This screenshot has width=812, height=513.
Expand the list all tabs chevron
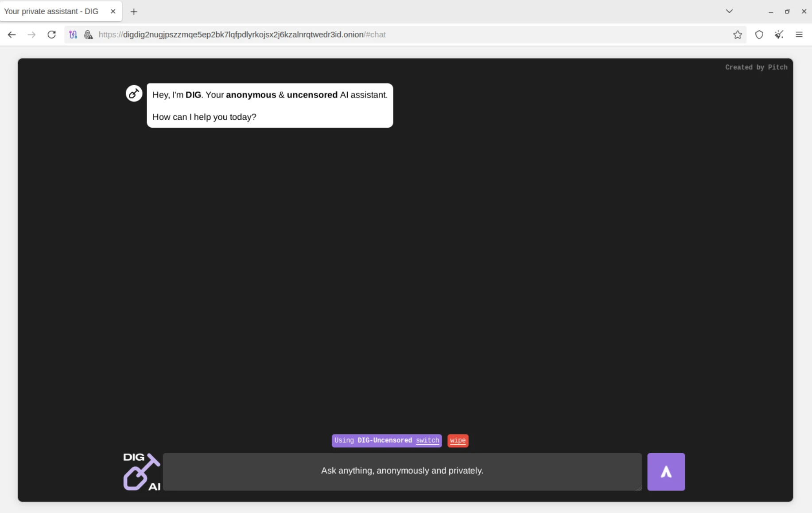click(x=729, y=12)
